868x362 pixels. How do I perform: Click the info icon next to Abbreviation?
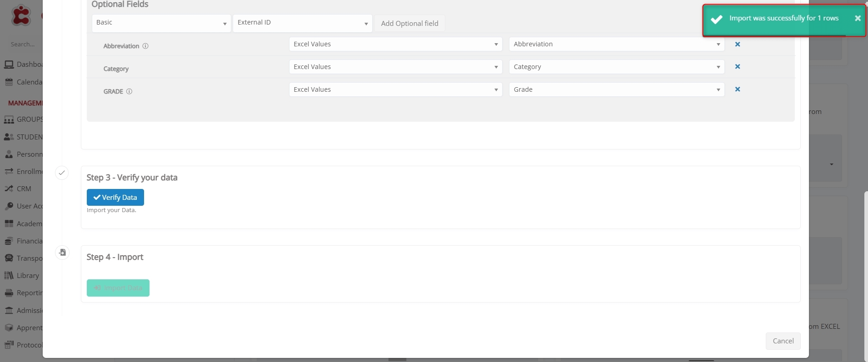pos(145,46)
